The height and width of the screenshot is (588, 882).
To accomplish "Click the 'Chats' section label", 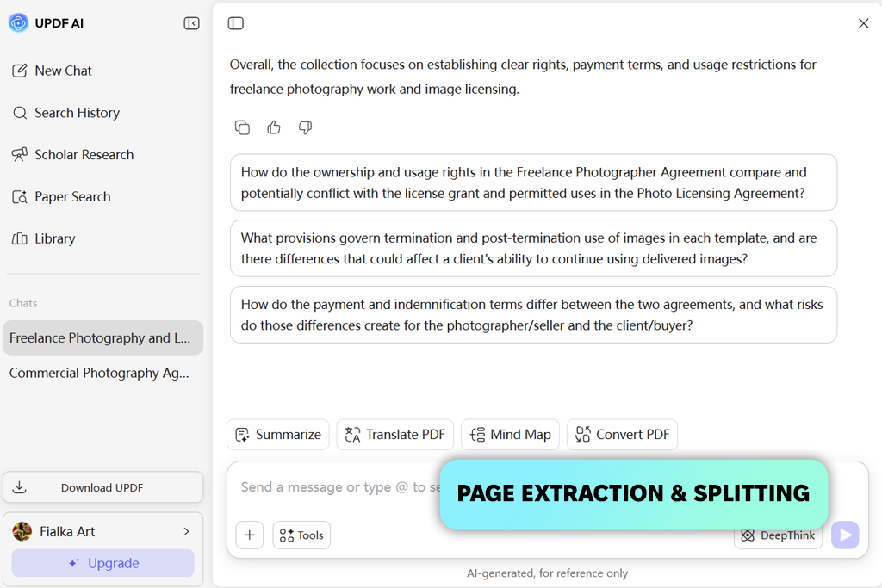I will click(x=23, y=304).
